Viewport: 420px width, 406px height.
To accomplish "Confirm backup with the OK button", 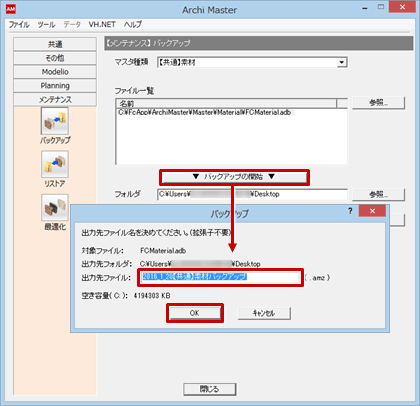I will click(195, 313).
